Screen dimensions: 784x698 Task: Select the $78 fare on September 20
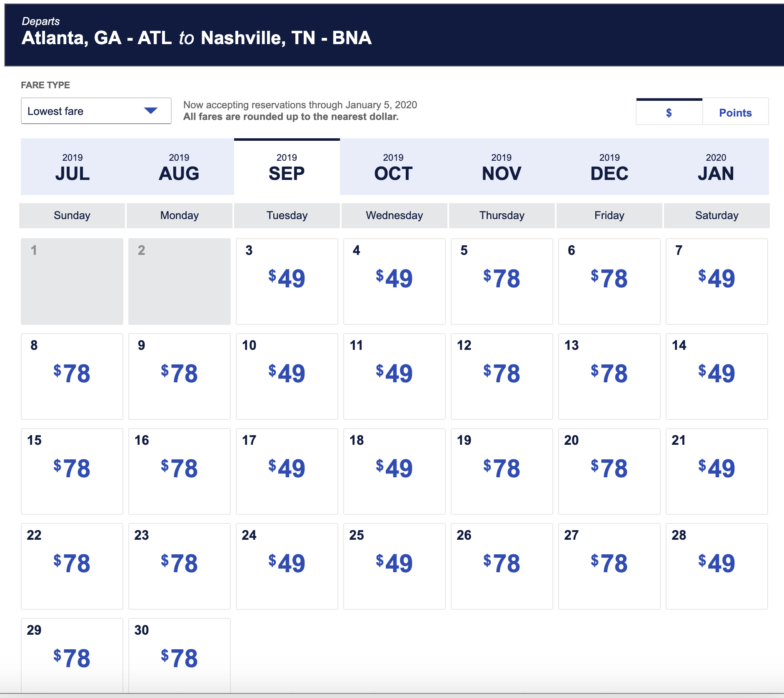(x=609, y=469)
